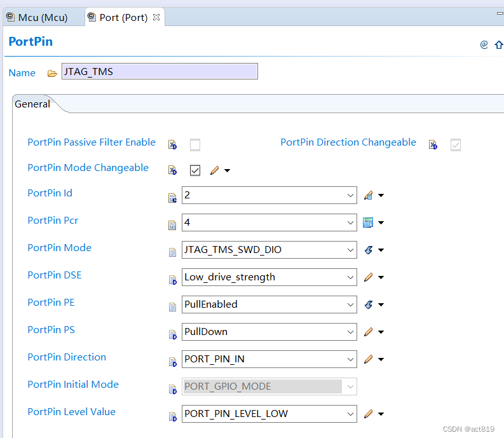Click the pencil icon next to PortPin DSE
Screen dimensions: 504x438
click(x=368, y=277)
